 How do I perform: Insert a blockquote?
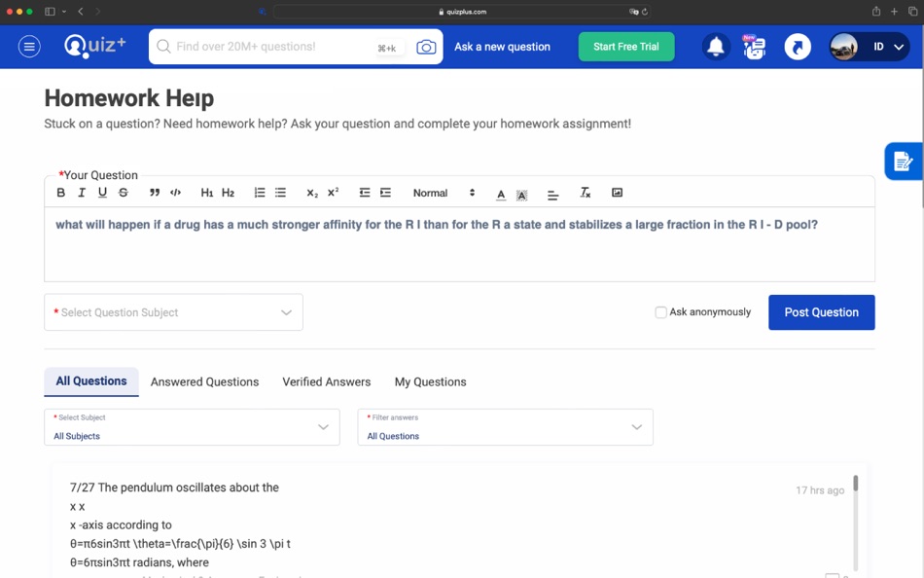pos(155,193)
